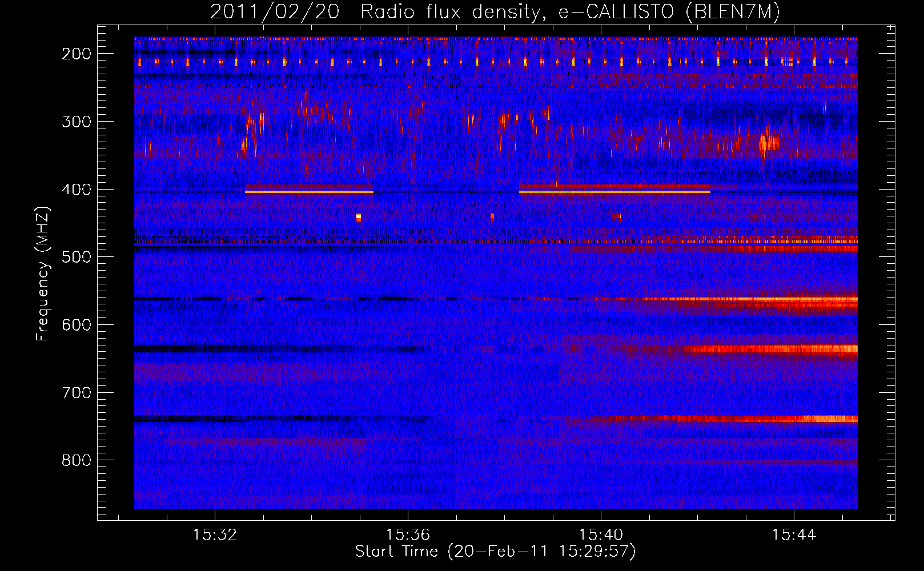Click the 15:36 time tick label
The image size is (924, 571).
[x=408, y=535]
